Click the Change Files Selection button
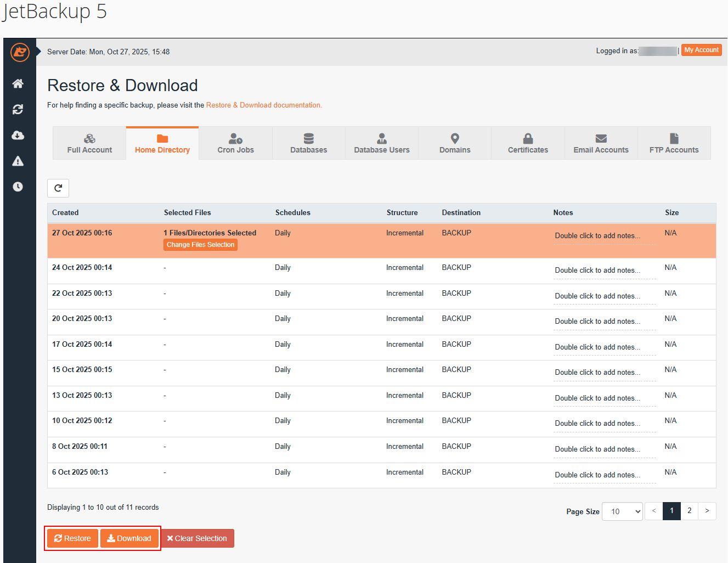Screen dimensions: 728x563 pyautogui.click(x=200, y=245)
